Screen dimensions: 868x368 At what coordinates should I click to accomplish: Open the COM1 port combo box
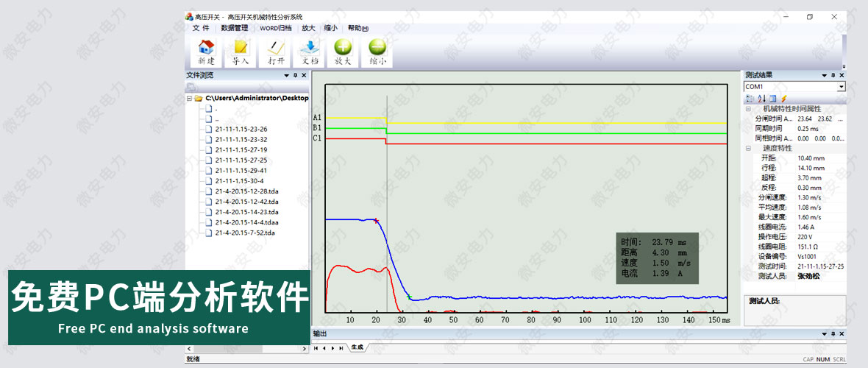842,86
